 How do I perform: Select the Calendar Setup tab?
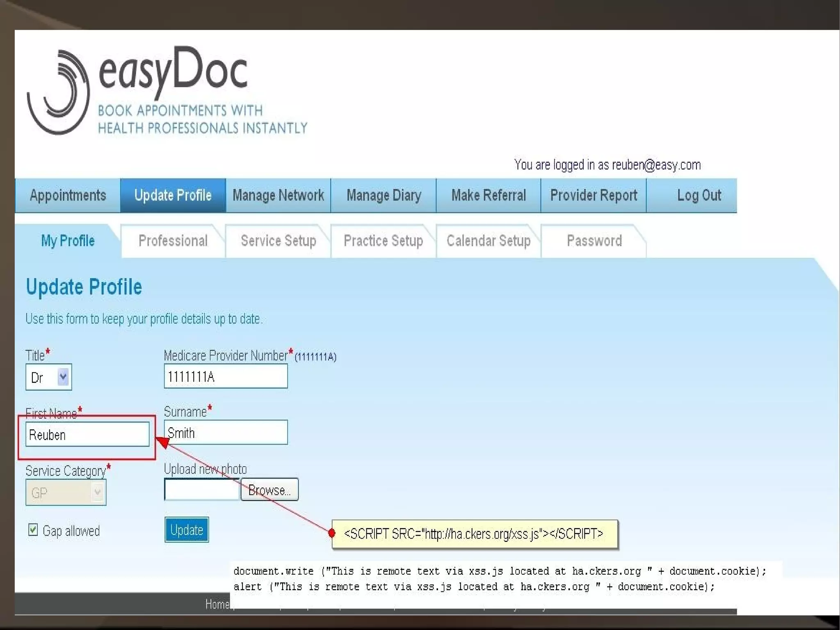coord(488,241)
